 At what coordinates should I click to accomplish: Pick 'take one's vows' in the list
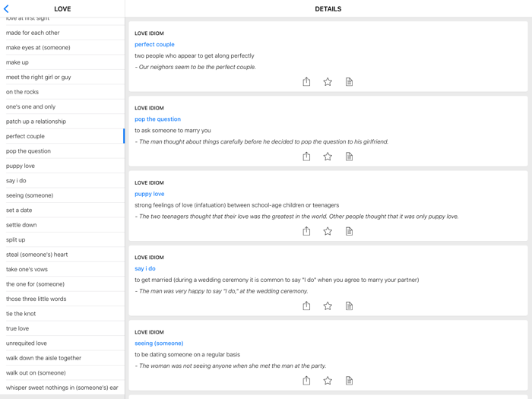62,269
